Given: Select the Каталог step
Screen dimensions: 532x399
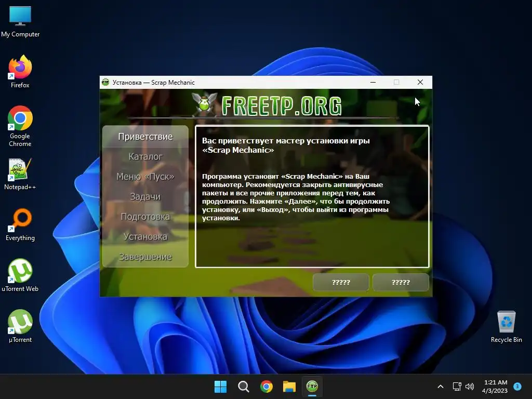Looking at the screenshot, I should pyautogui.click(x=145, y=156).
